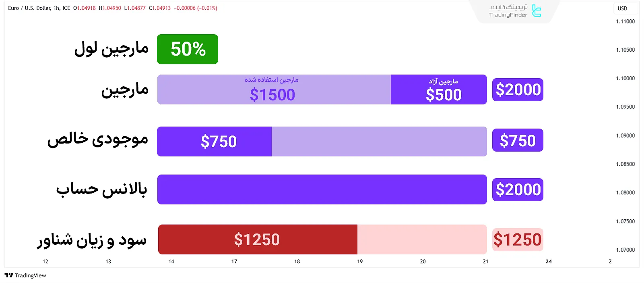Click the 1.10000 price axis label
Image resolution: width=644 pixels, height=283 pixels.
pos(625,79)
